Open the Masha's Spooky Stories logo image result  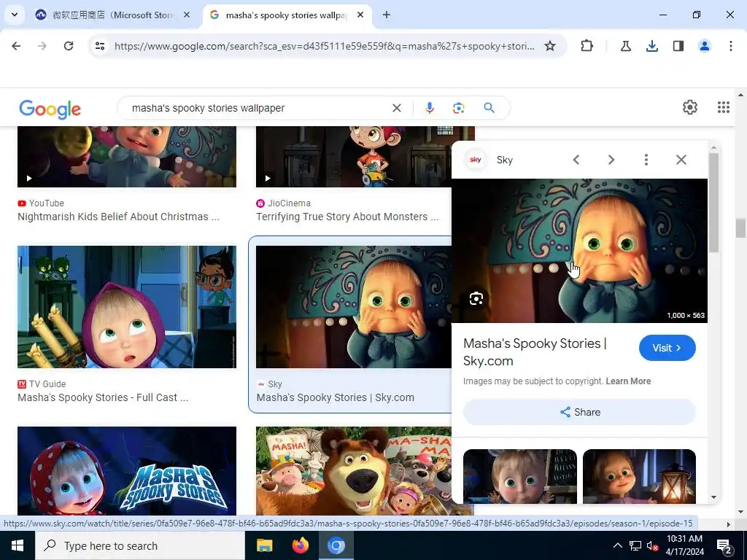coord(127,471)
